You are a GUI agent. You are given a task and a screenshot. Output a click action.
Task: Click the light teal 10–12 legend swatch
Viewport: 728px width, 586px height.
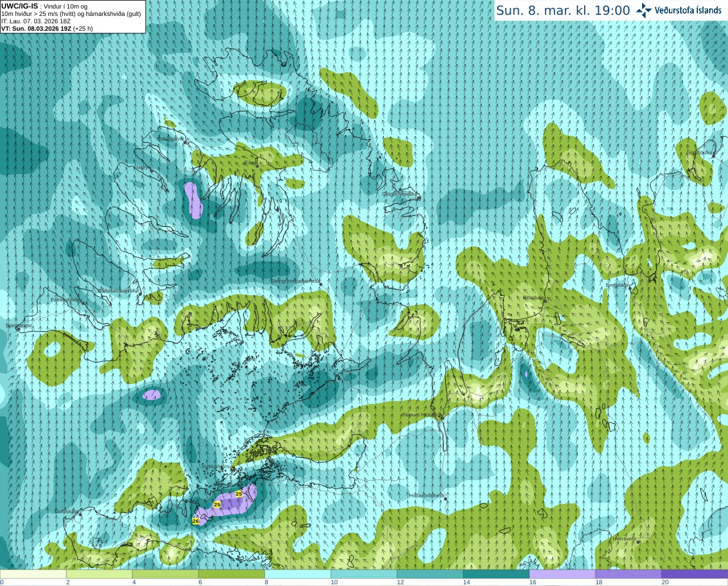click(x=363, y=574)
